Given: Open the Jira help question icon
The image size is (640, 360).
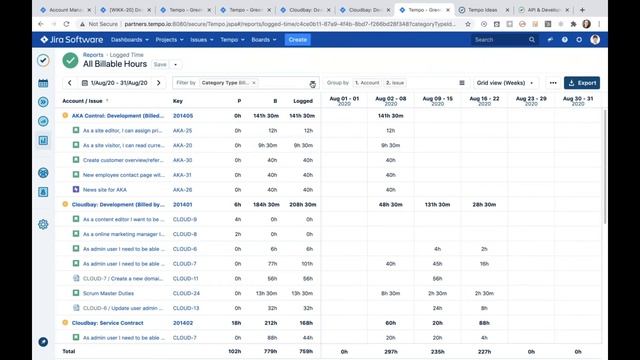Looking at the screenshot, I should click(564, 40).
